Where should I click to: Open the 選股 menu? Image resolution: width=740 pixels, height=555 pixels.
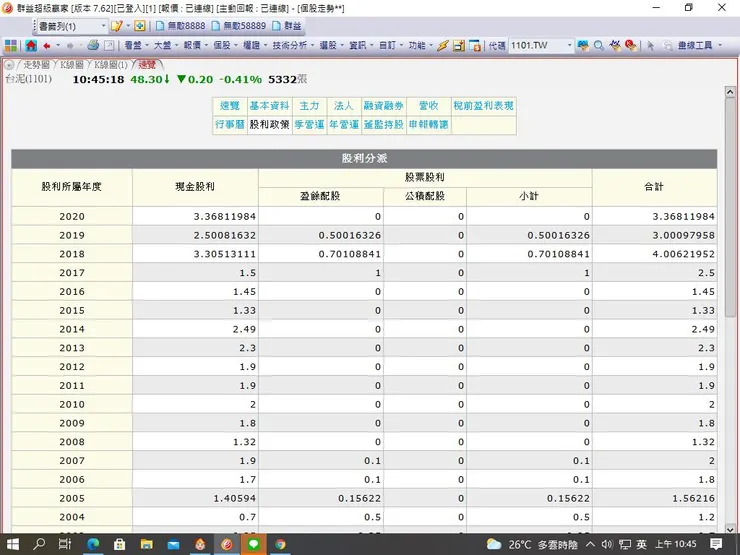pyautogui.click(x=332, y=46)
